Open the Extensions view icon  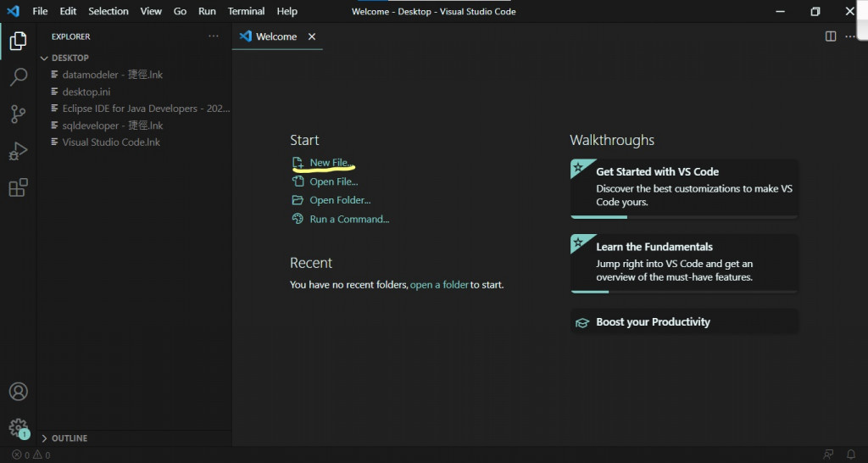(x=19, y=187)
